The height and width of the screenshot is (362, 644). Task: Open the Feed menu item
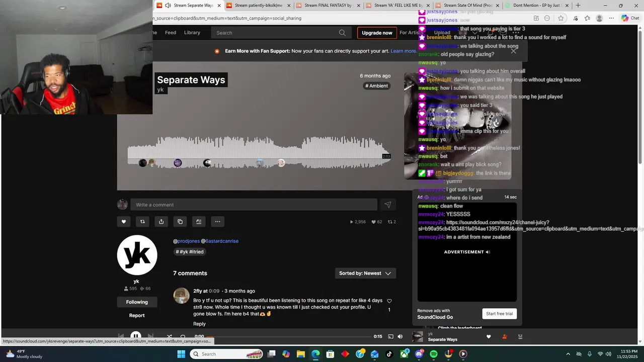tap(171, 33)
